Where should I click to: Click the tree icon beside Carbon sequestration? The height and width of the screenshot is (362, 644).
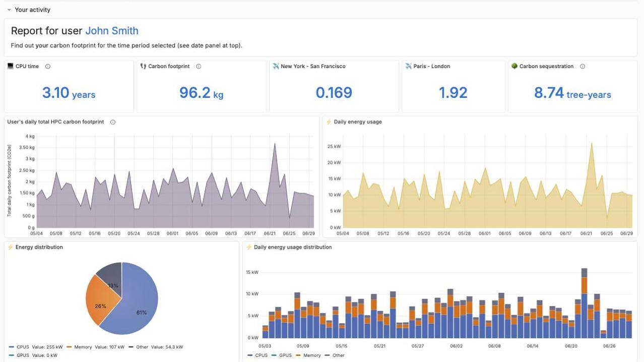tap(514, 66)
